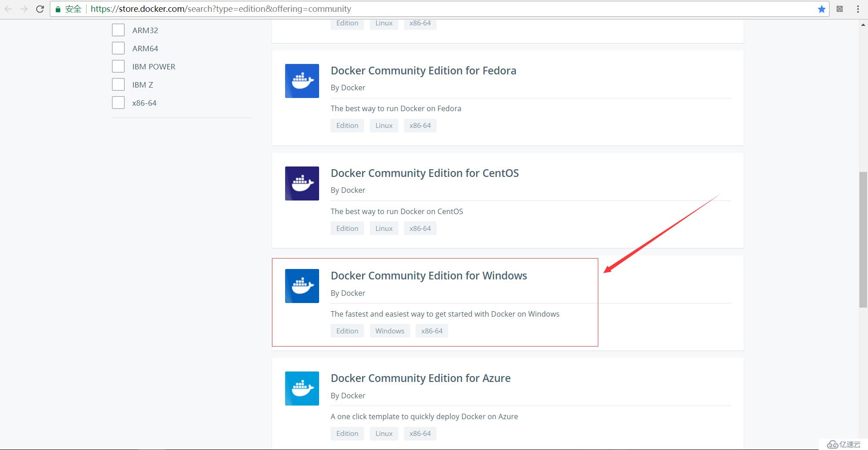Click the x86-64 tag on Fedora card
Screen dimensions: 868x450
coord(420,126)
